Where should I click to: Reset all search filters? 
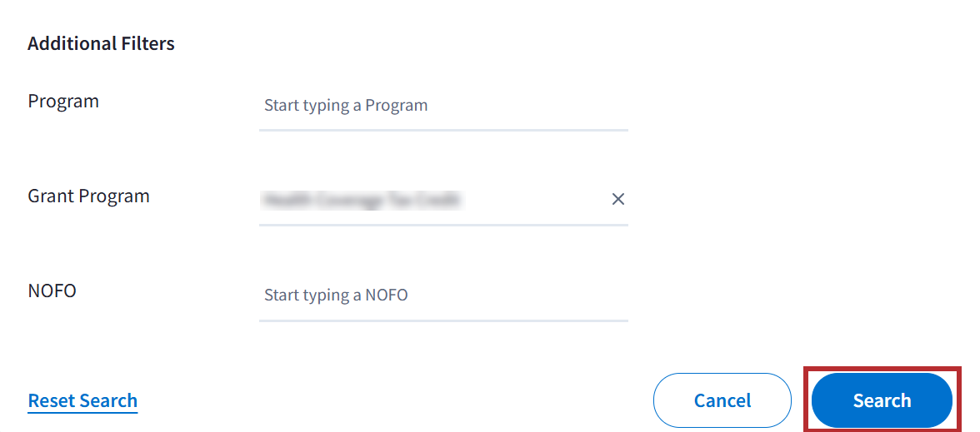[82, 400]
